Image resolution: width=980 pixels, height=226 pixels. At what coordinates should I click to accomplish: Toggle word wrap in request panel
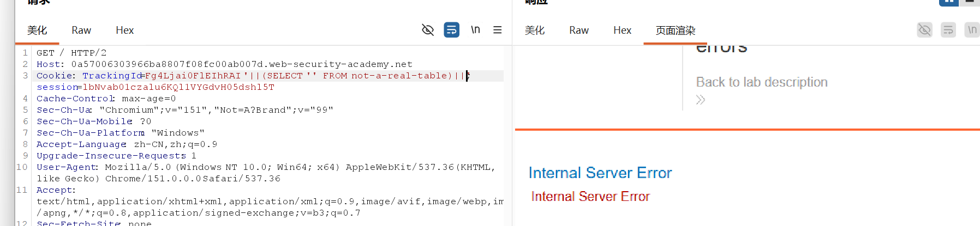point(451,30)
